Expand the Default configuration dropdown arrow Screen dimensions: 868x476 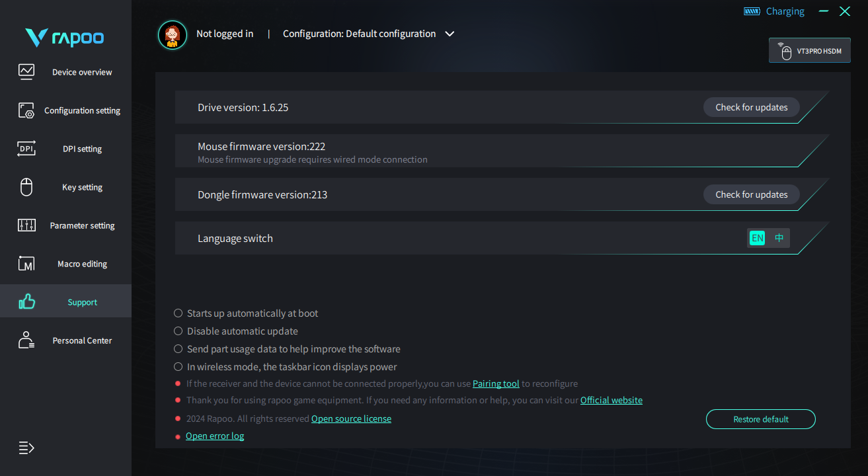point(450,34)
